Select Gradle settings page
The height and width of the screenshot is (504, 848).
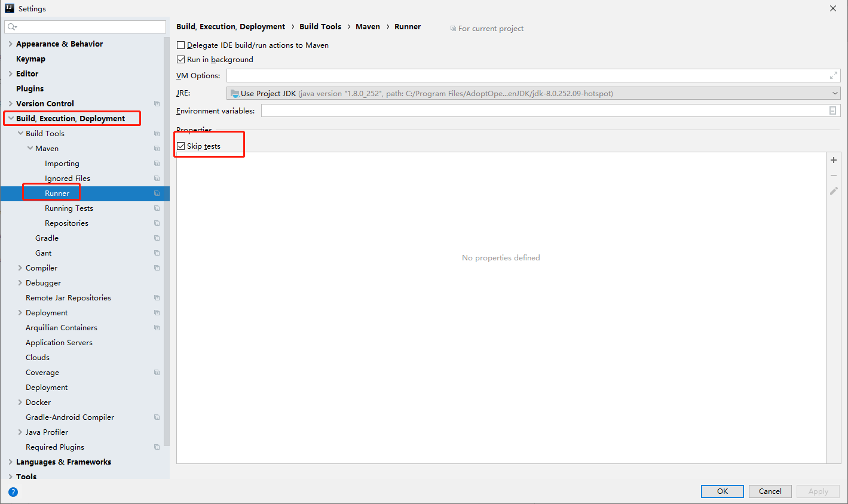tap(47, 238)
